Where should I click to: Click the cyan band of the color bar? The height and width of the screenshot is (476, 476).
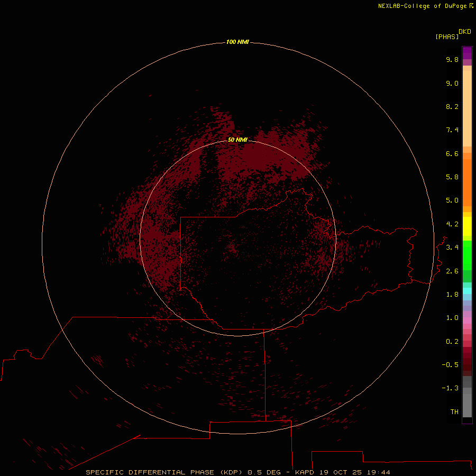click(467, 291)
